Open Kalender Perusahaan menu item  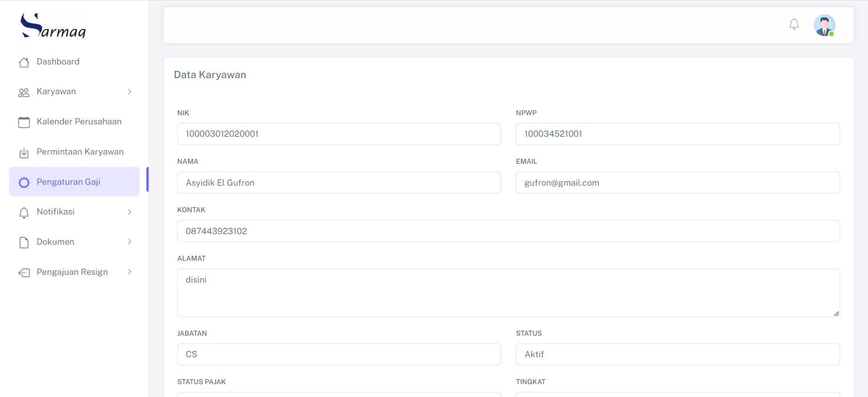[x=74, y=122]
